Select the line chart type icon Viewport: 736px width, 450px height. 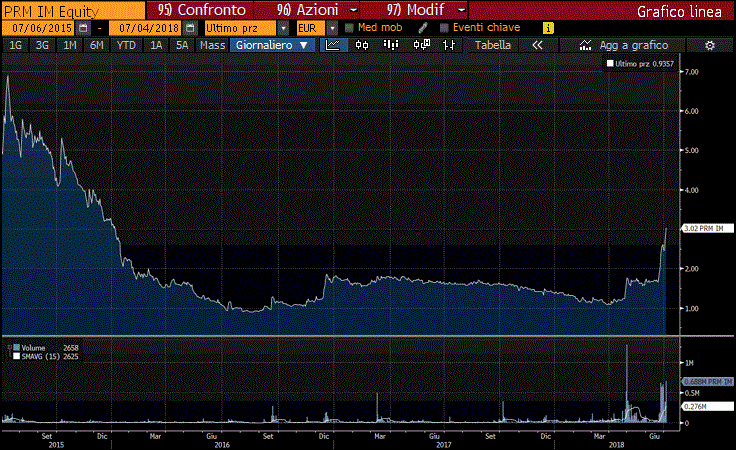[335, 45]
